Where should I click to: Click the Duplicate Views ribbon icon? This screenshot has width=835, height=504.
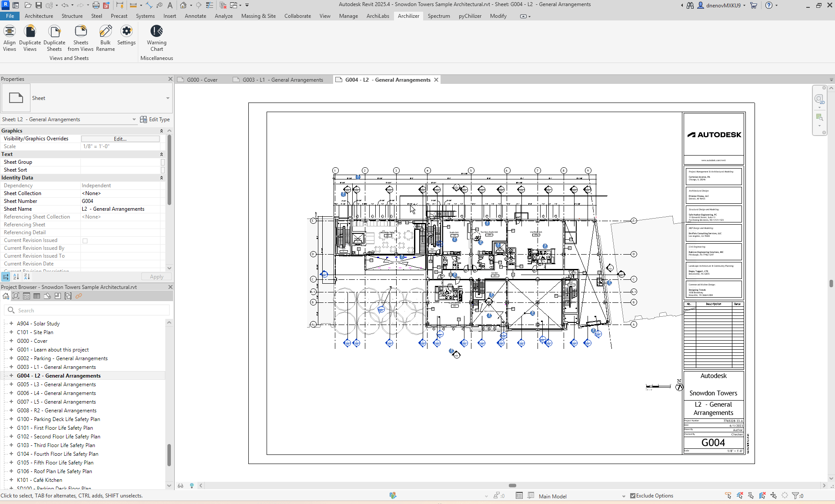30,32
